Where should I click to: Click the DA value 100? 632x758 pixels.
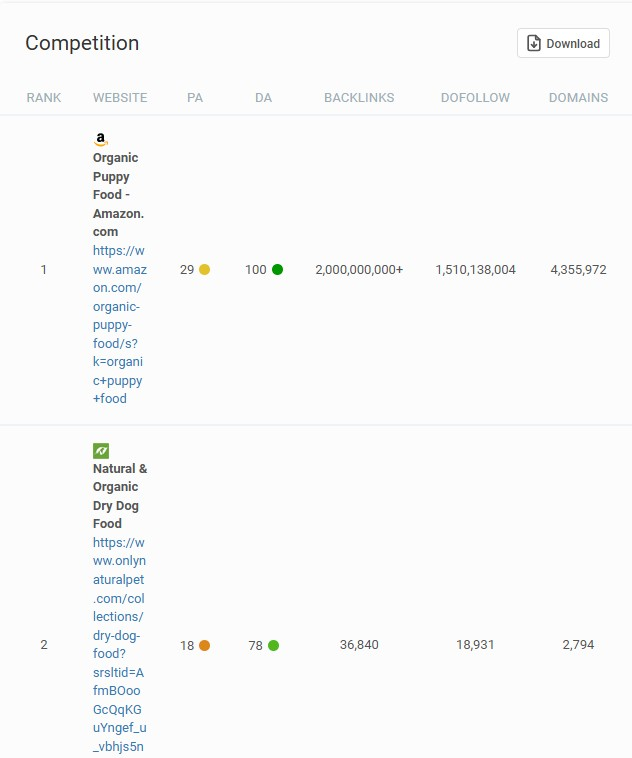click(x=255, y=269)
